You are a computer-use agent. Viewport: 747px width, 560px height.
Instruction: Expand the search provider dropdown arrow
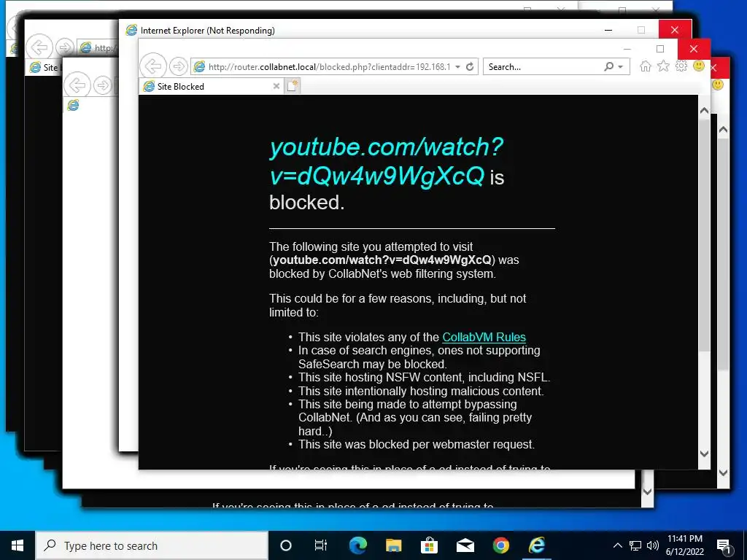tap(620, 66)
